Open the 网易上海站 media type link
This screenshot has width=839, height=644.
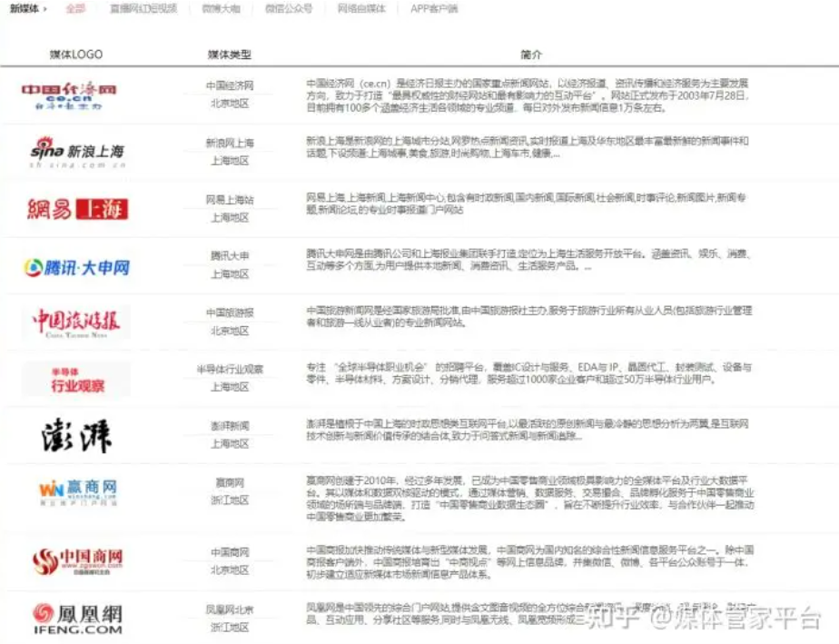(x=230, y=200)
